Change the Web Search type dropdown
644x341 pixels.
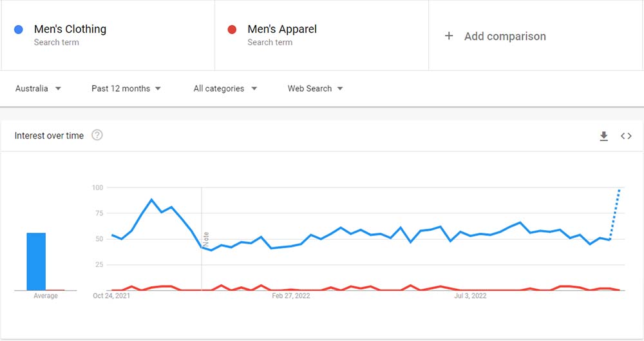(x=315, y=88)
